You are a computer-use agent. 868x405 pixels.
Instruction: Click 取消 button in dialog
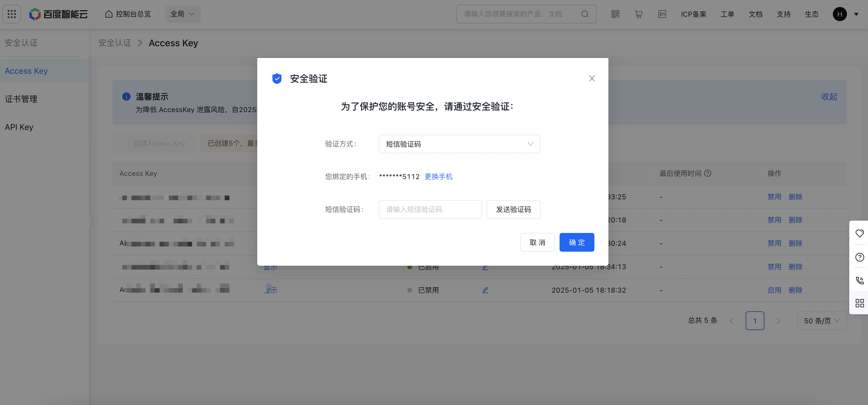pos(537,242)
